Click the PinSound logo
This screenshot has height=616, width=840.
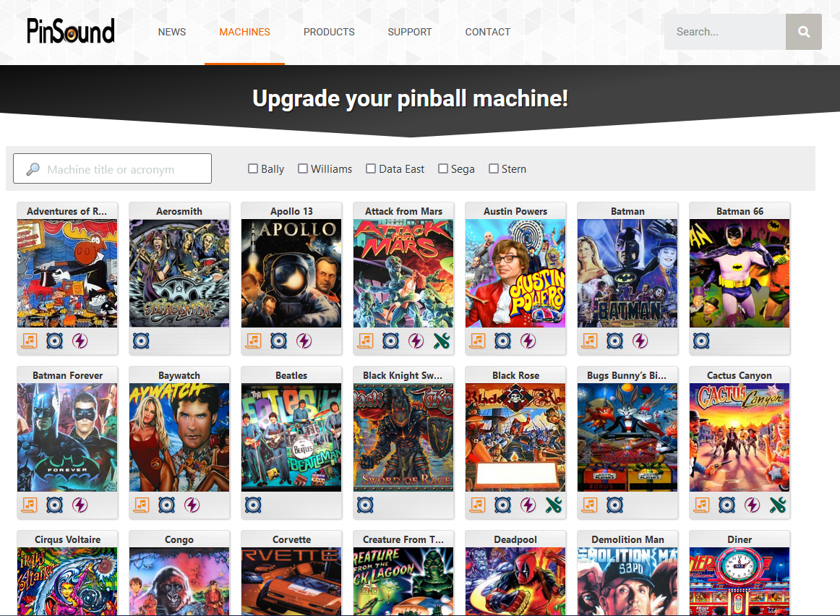71,30
